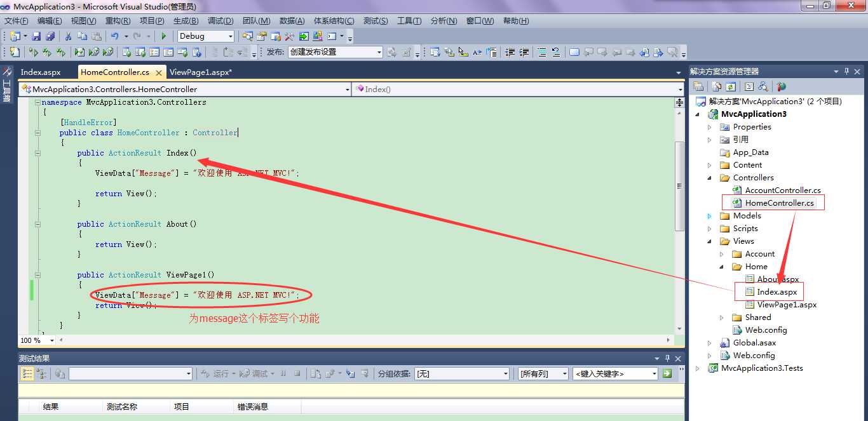The width and height of the screenshot is (868, 421).
Task: Open the 调试(D) menu
Action: pyautogui.click(x=220, y=21)
